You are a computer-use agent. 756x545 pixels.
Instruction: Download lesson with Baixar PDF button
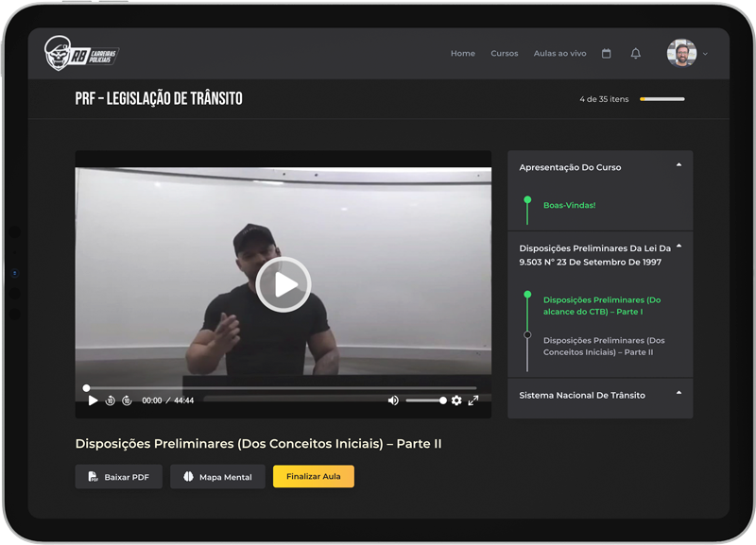[x=119, y=477]
